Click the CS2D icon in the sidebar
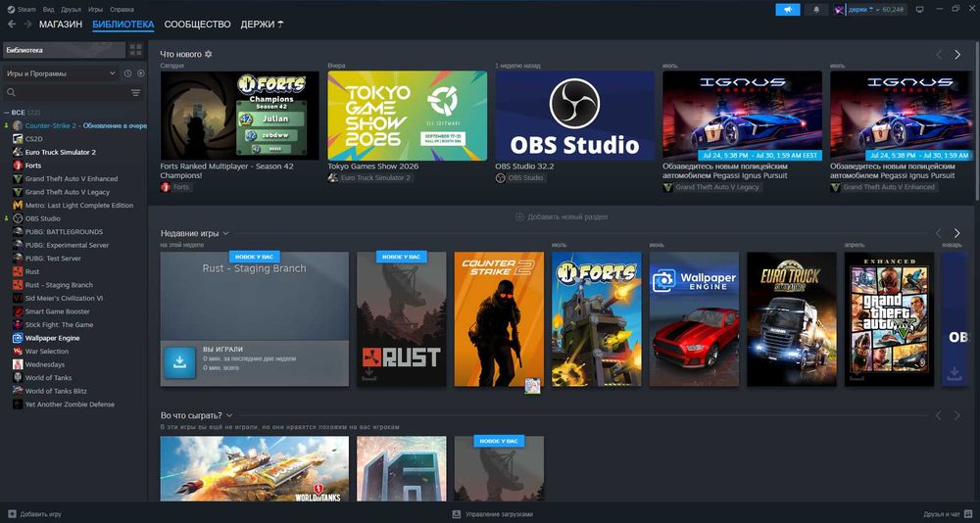 click(18, 139)
